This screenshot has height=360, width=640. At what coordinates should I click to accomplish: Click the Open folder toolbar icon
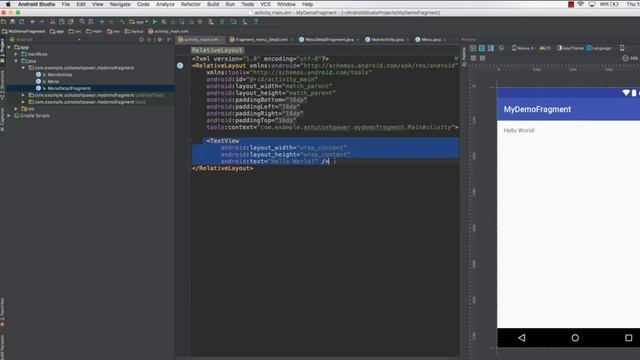pos(4,22)
